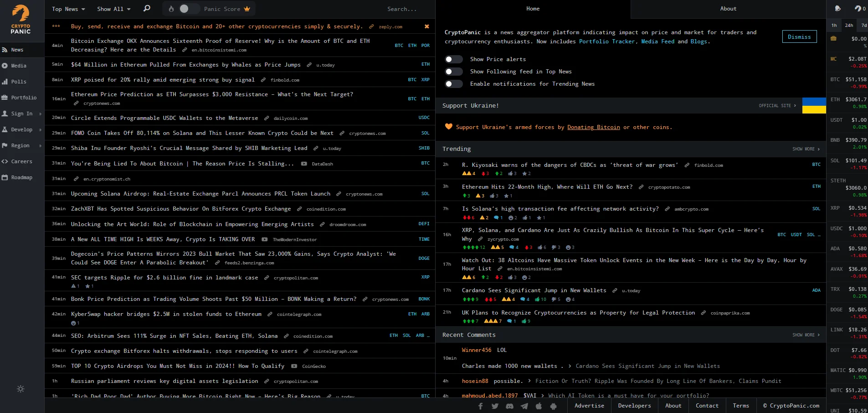The width and height of the screenshot is (868, 413).
Task: Open Winner456 commenter profile
Action: pyautogui.click(x=477, y=350)
